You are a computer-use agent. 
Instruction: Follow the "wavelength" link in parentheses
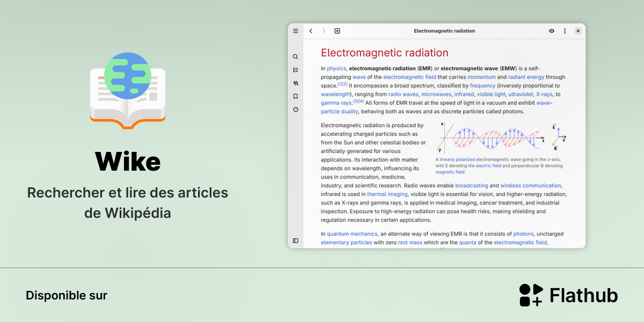335,94
